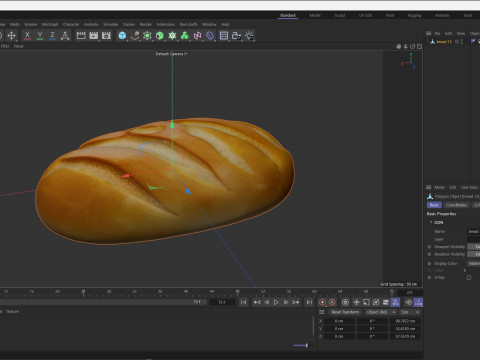Open Object Manager File menu
The height and width of the screenshot is (360, 480).
437,33
